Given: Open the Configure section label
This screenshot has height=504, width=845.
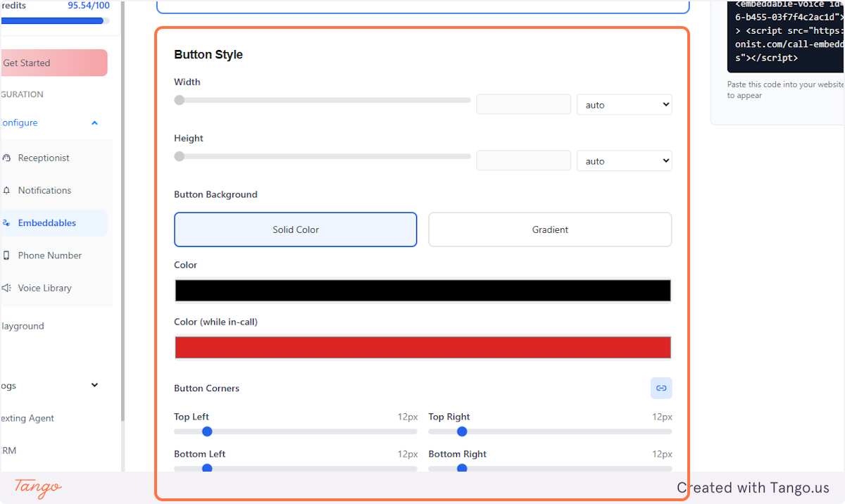Looking at the screenshot, I should pos(19,123).
